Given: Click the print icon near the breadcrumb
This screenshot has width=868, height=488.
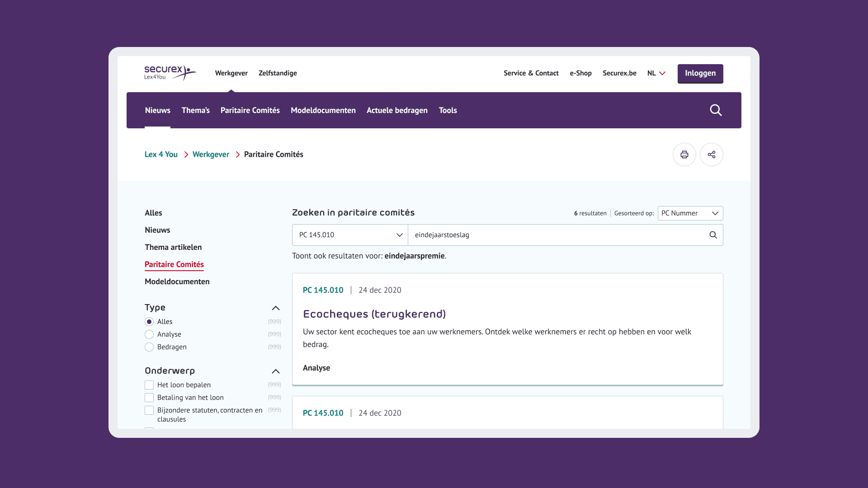Looking at the screenshot, I should 684,154.
